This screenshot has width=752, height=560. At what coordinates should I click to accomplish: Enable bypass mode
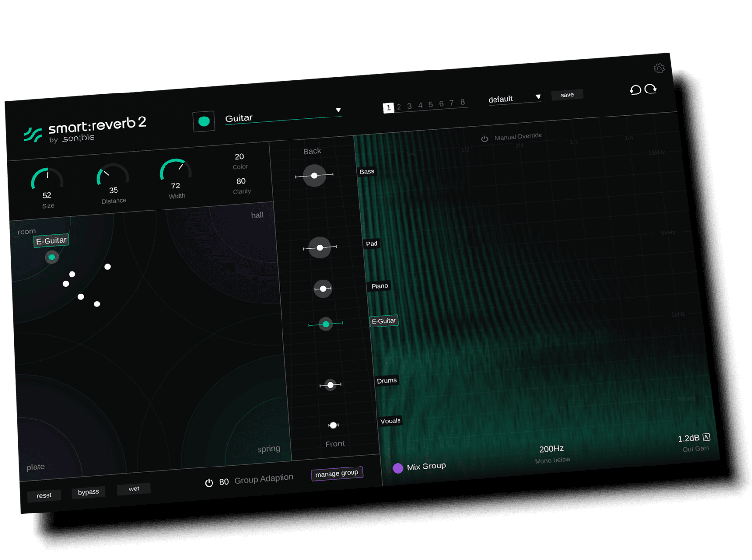(88, 492)
